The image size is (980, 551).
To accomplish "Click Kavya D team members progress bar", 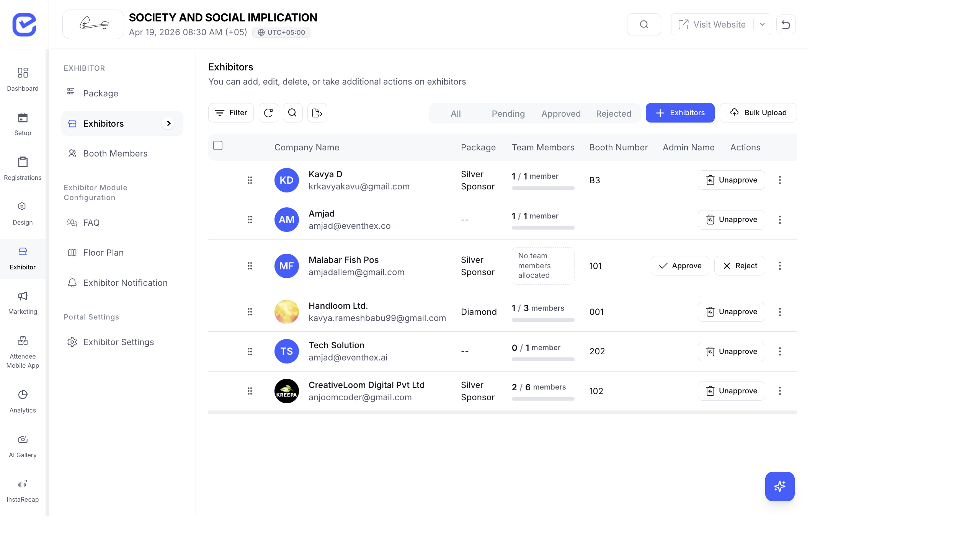I will pyautogui.click(x=543, y=188).
